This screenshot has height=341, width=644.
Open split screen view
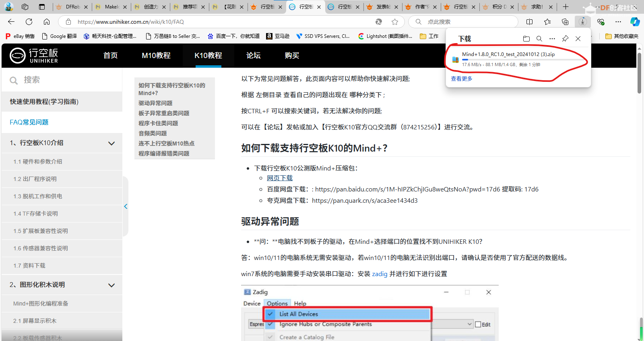[530, 22]
